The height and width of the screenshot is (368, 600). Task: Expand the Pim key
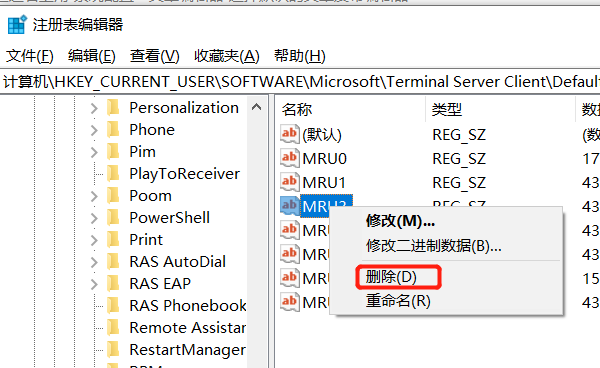coord(94,152)
